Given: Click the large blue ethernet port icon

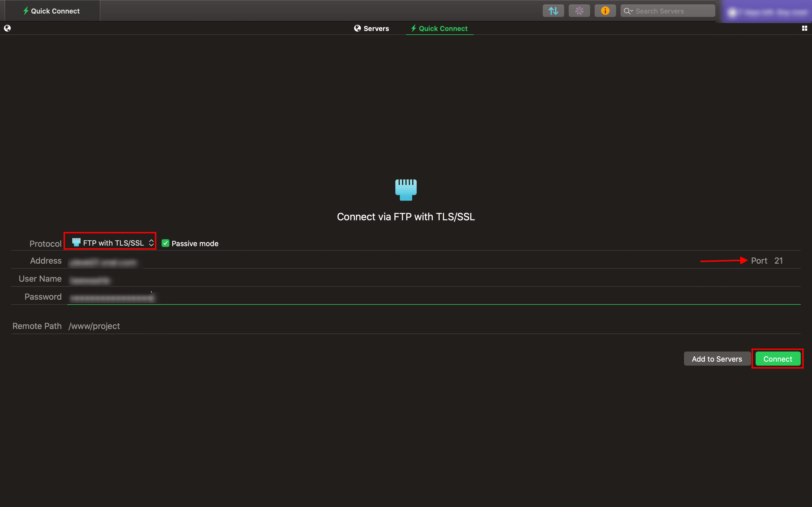Looking at the screenshot, I should pos(406,190).
